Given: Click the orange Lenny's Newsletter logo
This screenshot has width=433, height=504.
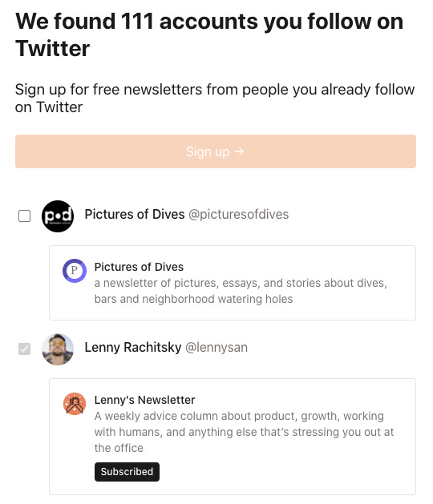Looking at the screenshot, I should [75, 404].
